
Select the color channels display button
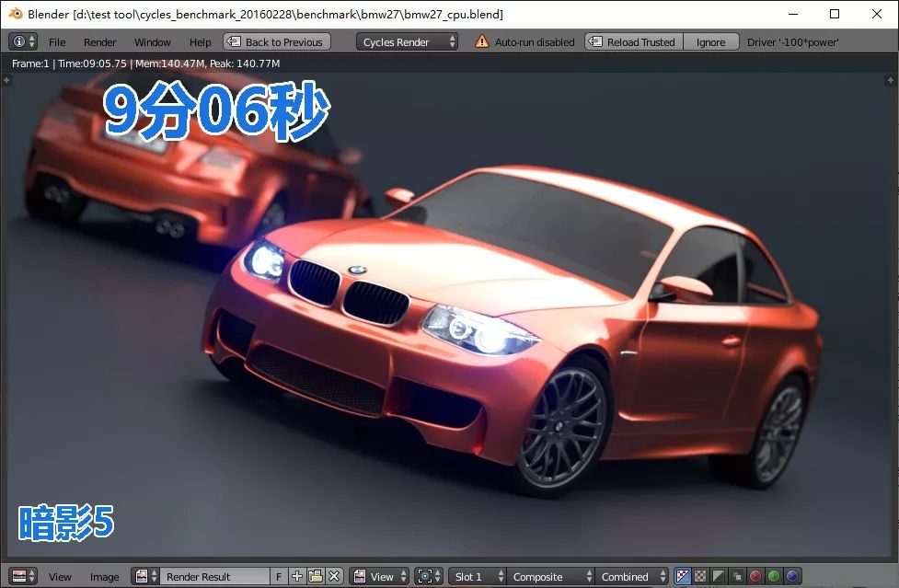700,576
